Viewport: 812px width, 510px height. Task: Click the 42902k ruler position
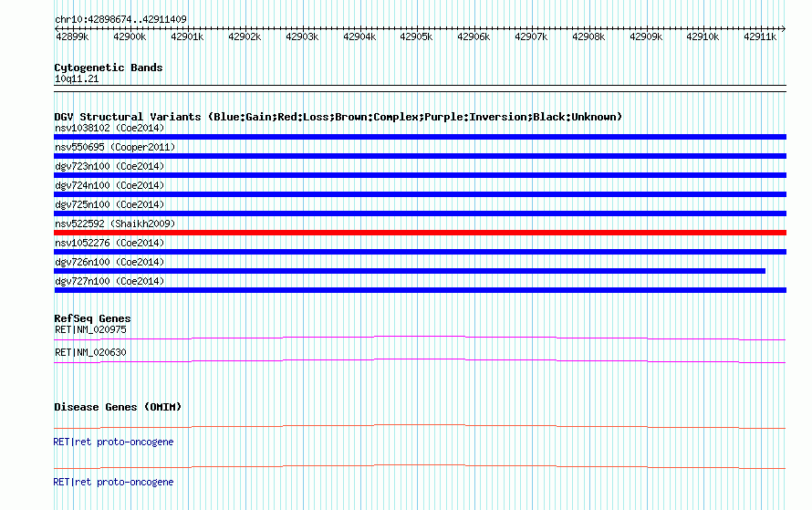245,36
